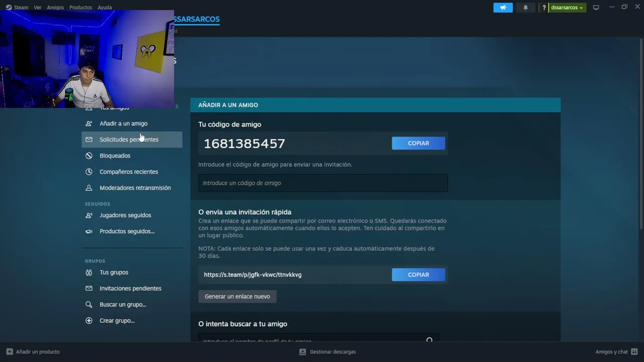
Task: Click the GRUPOS section label
Action: pyautogui.click(x=95, y=261)
